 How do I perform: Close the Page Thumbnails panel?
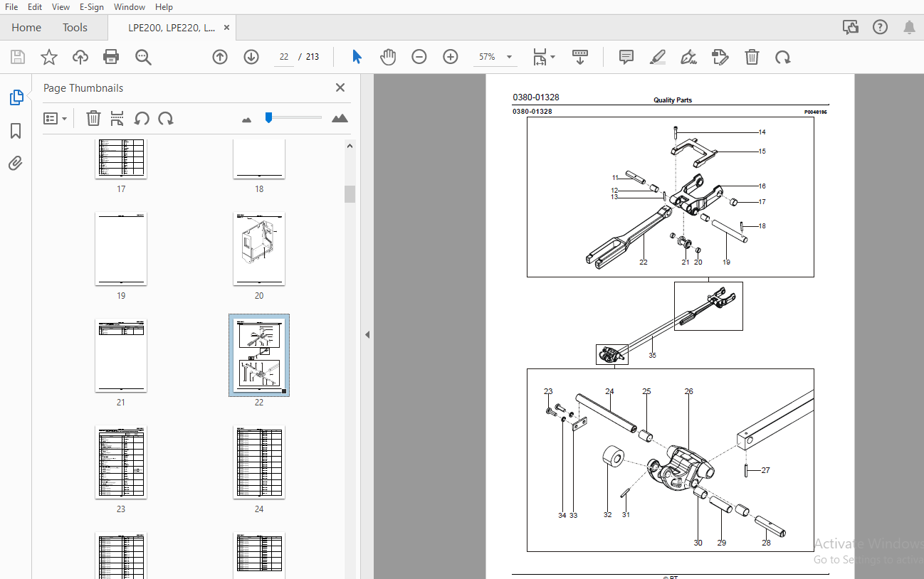coord(340,87)
